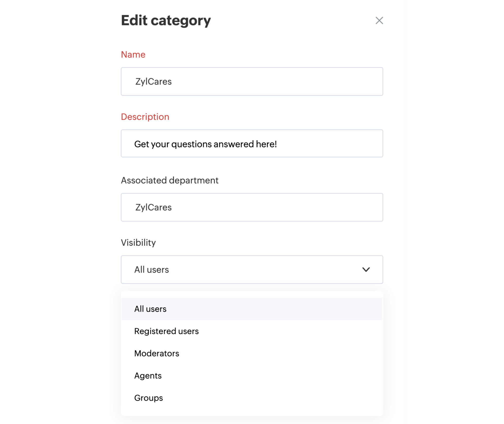Viewport: 504px width, 424px height.
Task: Expand the Visibility dropdown chevron
Action: click(366, 270)
